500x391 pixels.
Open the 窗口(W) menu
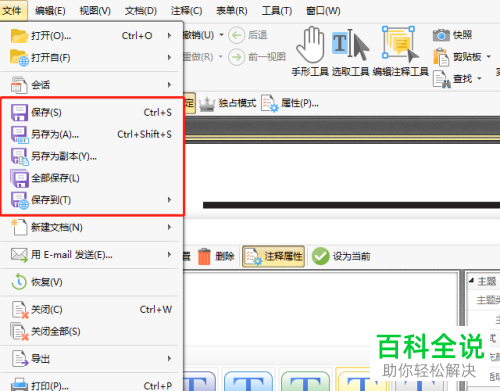[323, 11]
